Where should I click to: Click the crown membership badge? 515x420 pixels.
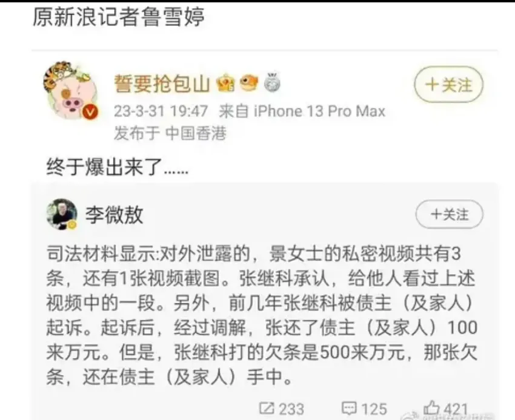(x=226, y=84)
